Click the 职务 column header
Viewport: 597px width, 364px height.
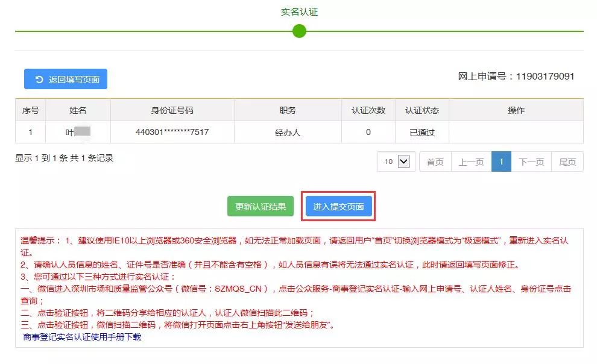tap(288, 110)
